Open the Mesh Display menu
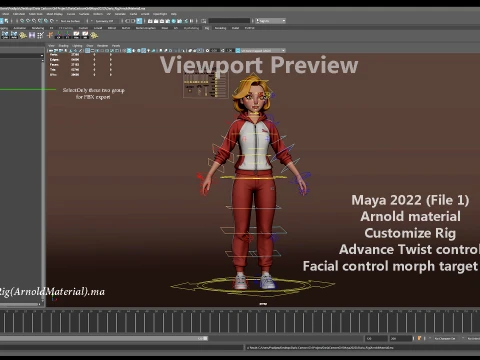 [x=55, y=14]
